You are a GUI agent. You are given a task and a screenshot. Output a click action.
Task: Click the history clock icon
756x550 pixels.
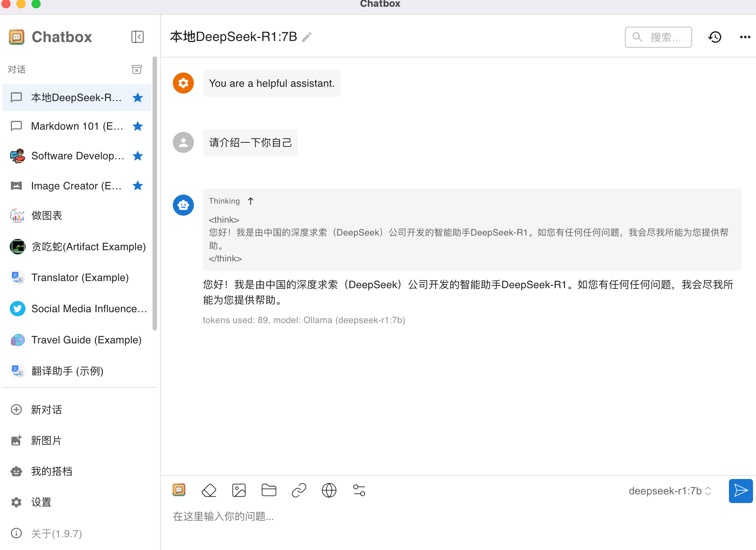(x=715, y=37)
